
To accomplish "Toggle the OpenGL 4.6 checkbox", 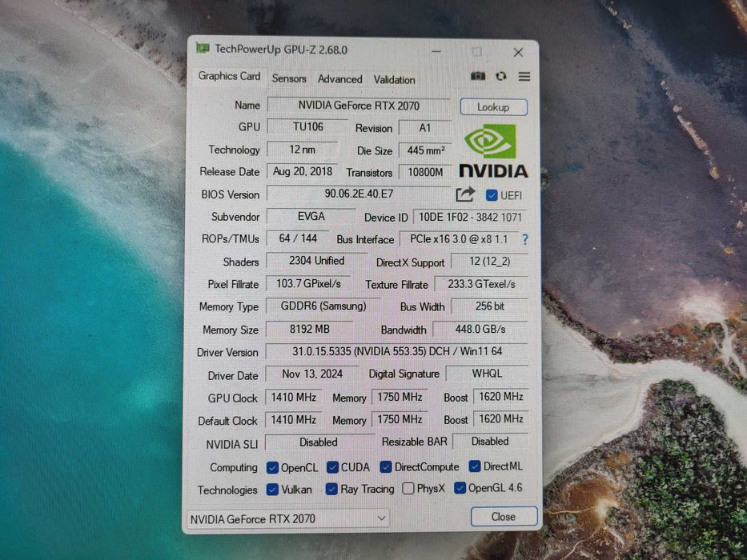I will click(460, 488).
